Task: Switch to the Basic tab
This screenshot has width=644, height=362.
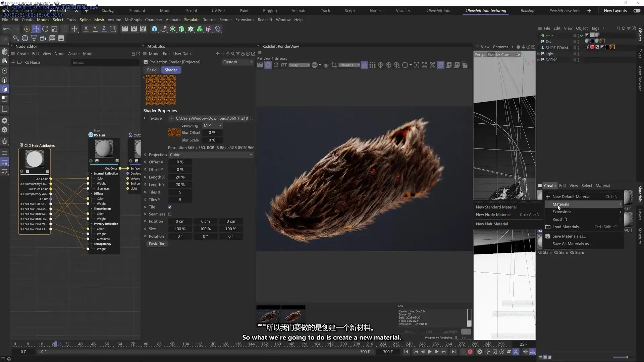Action: pyautogui.click(x=151, y=70)
